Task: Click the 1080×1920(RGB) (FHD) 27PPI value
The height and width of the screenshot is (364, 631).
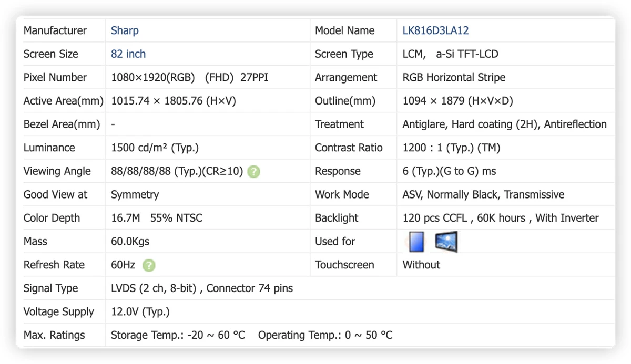Action: click(x=189, y=77)
